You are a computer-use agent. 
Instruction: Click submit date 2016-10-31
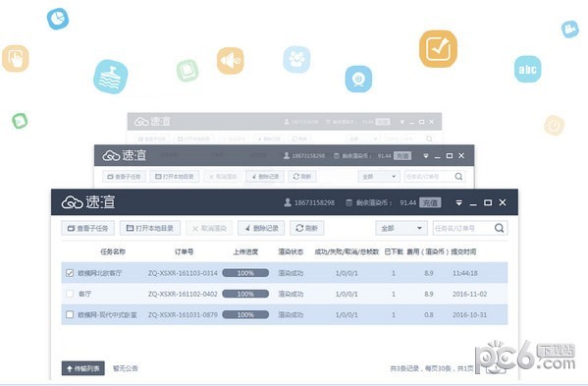click(470, 314)
